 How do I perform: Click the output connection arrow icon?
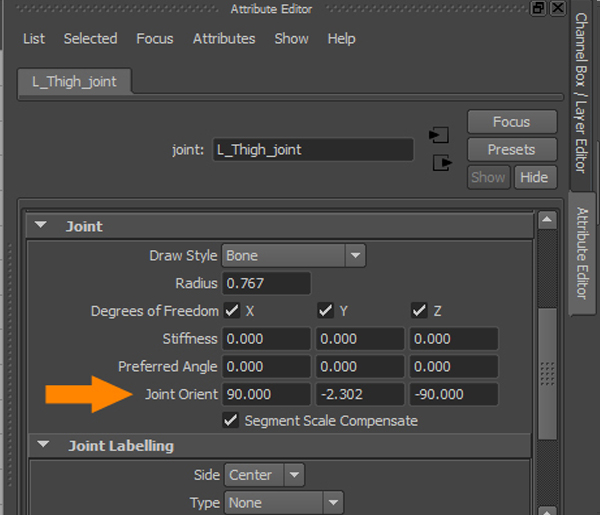[x=442, y=163]
